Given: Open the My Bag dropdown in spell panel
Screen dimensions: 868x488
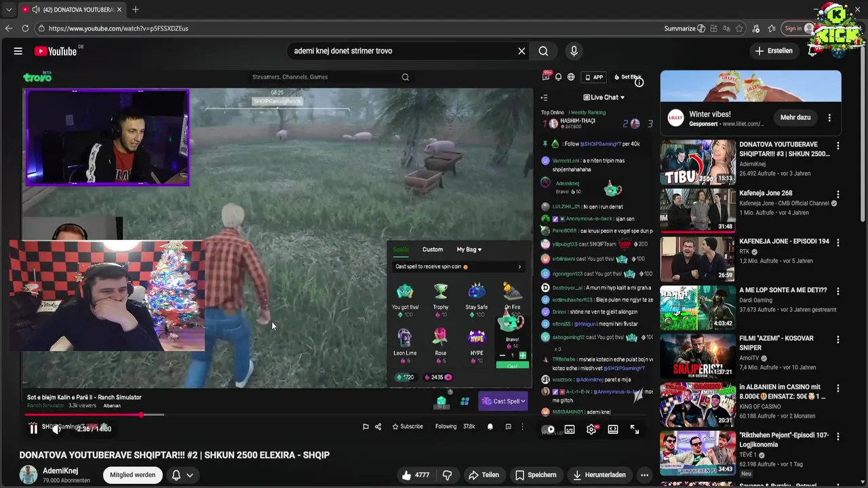Looking at the screenshot, I should [x=469, y=249].
